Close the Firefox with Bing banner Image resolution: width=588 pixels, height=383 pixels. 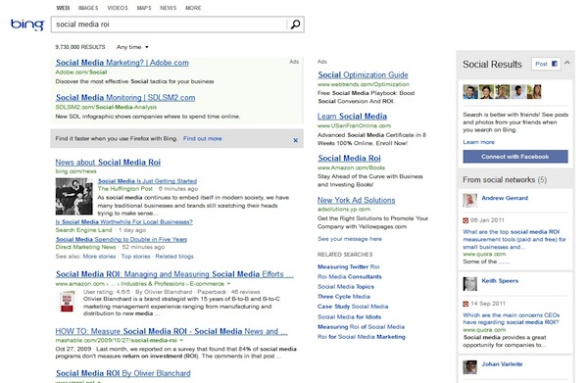coord(296,140)
